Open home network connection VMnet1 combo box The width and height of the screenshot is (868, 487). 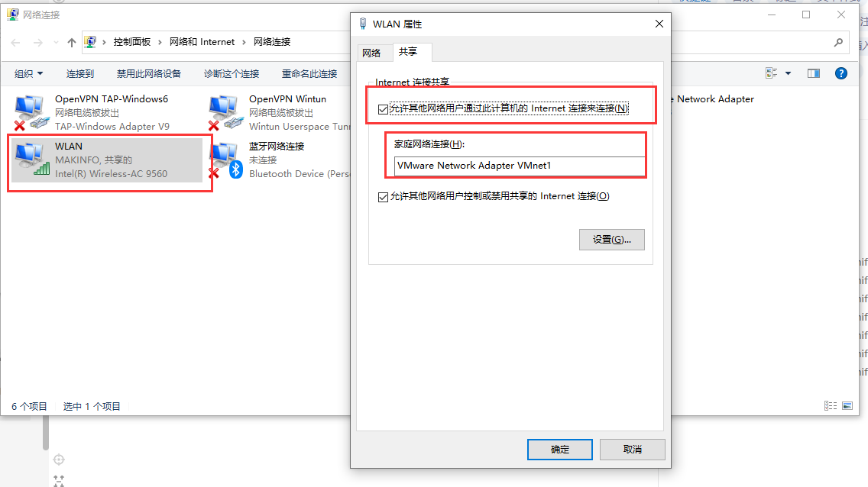click(x=520, y=166)
